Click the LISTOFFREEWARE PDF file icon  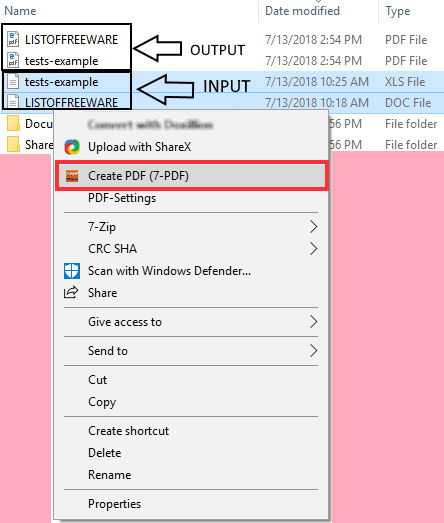(x=13, y=39)
